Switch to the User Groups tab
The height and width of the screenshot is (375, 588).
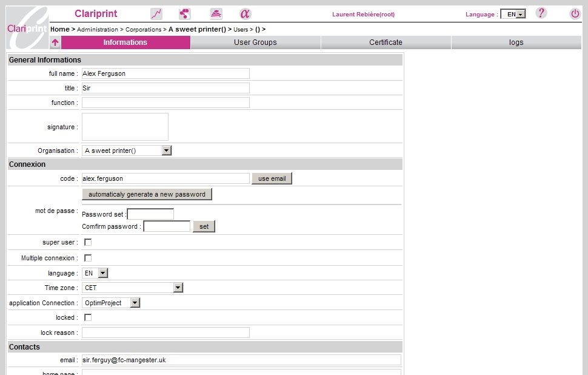coord(255,42)
